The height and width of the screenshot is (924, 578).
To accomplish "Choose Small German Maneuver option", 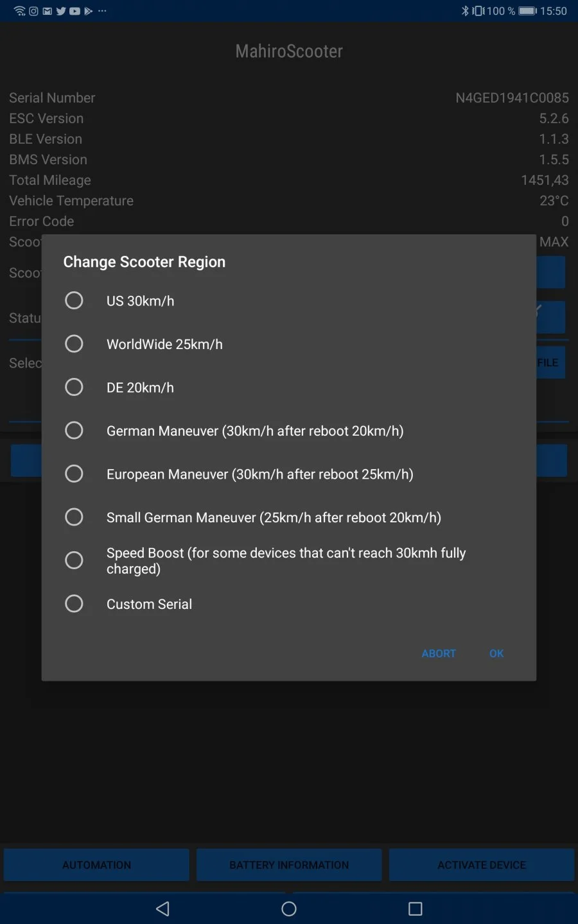I will (74, 517).
